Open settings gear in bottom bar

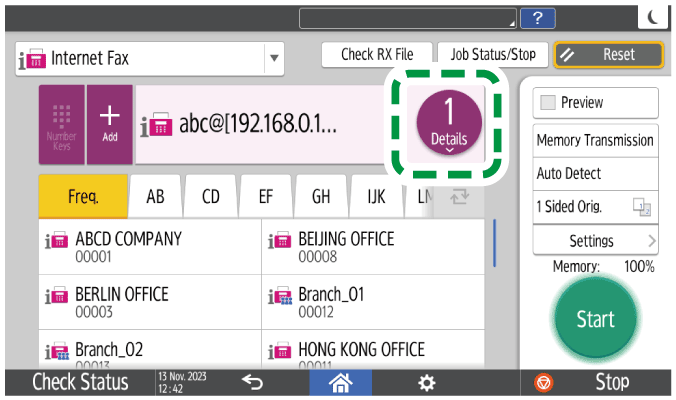tap(426, 382)
